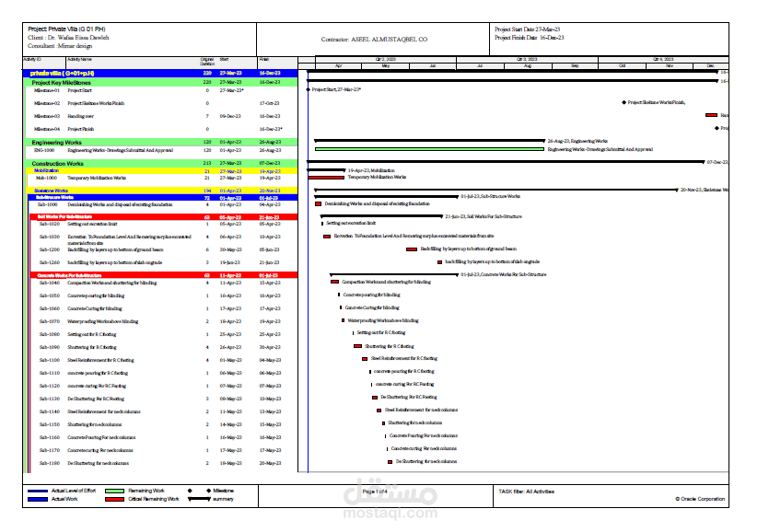Click activity ID 'Sub-1060'
This screenshot has width=781, height=532.
click(50, 309)
